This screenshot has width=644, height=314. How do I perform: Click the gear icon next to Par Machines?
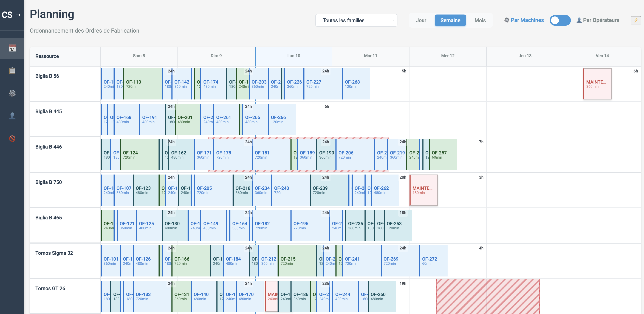[507, 20]
